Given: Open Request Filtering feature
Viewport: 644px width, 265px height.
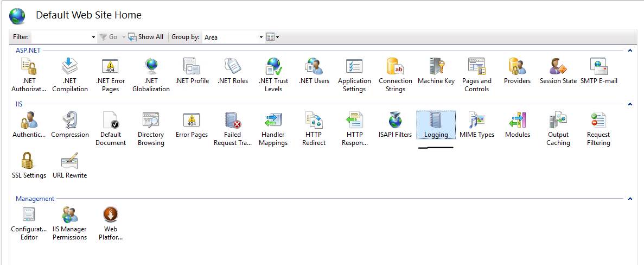Looking at the screenshot, I should (598, 129).
